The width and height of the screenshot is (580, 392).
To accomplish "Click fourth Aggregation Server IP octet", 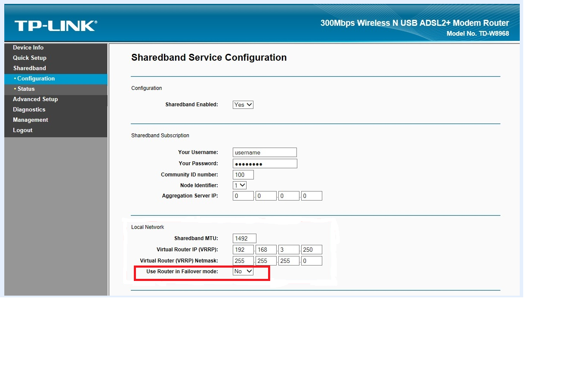I will tap(312, 196).
